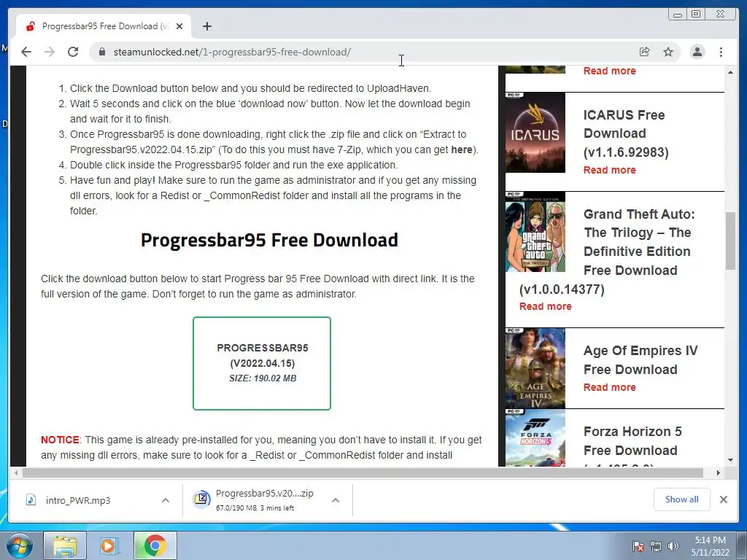Click the topmost Read more link in sidebar
The image size is (747, 560).
pos(609,71)
